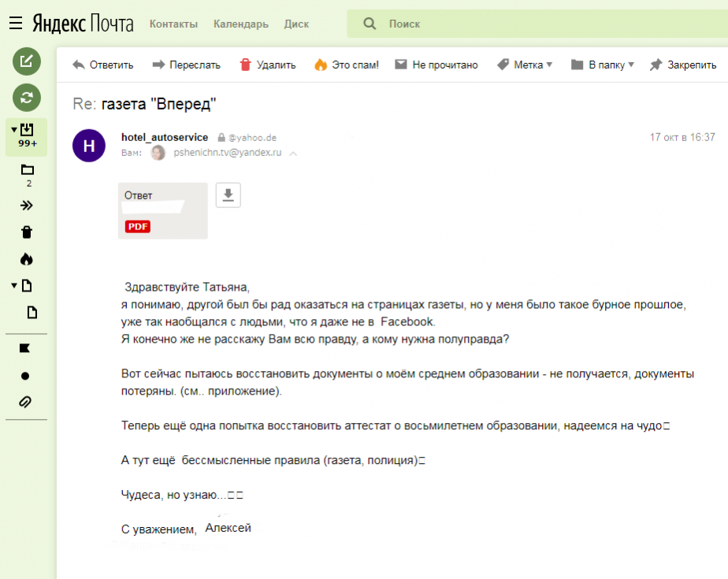Open Drafts folder page icon
This screenshot has width=728, height=579.
(27, 285)
